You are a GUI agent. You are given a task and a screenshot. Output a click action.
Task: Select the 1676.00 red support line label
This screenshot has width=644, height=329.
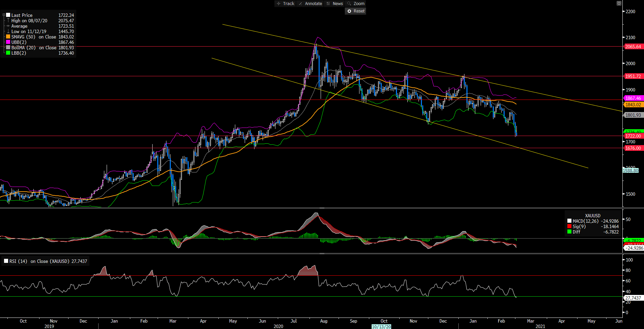(634, 148)
